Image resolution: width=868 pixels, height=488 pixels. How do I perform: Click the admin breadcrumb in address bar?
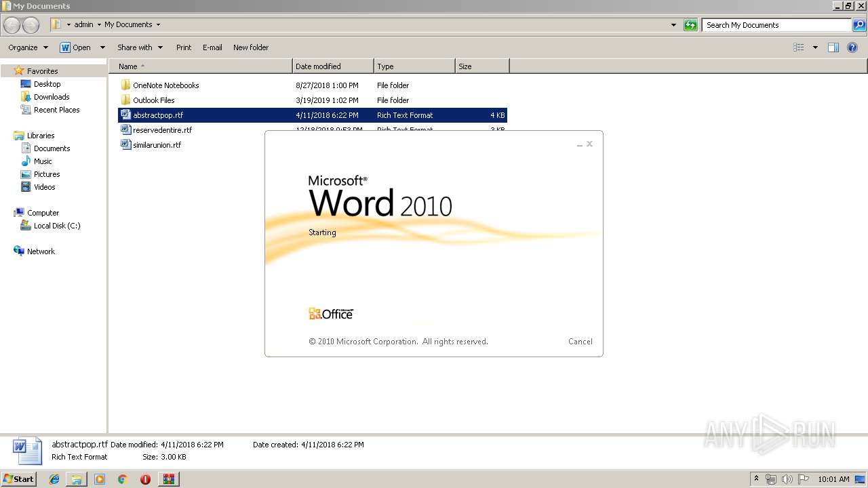coord(83,24)
